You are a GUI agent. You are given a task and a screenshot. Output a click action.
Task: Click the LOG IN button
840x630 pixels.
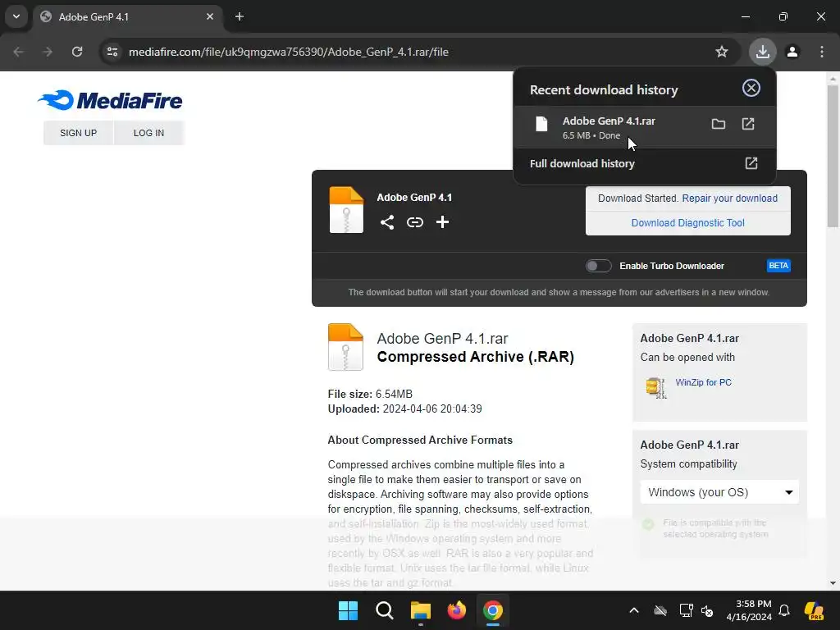149,133
